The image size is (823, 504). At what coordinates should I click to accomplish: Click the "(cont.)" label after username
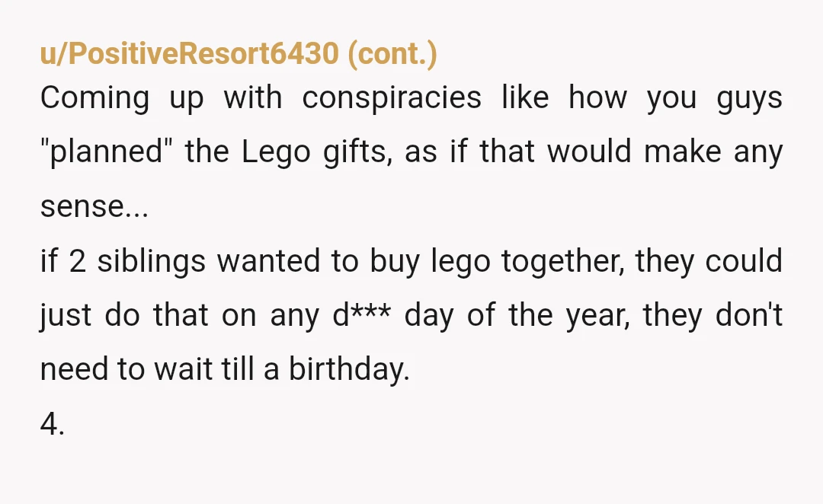pos(392,53)
